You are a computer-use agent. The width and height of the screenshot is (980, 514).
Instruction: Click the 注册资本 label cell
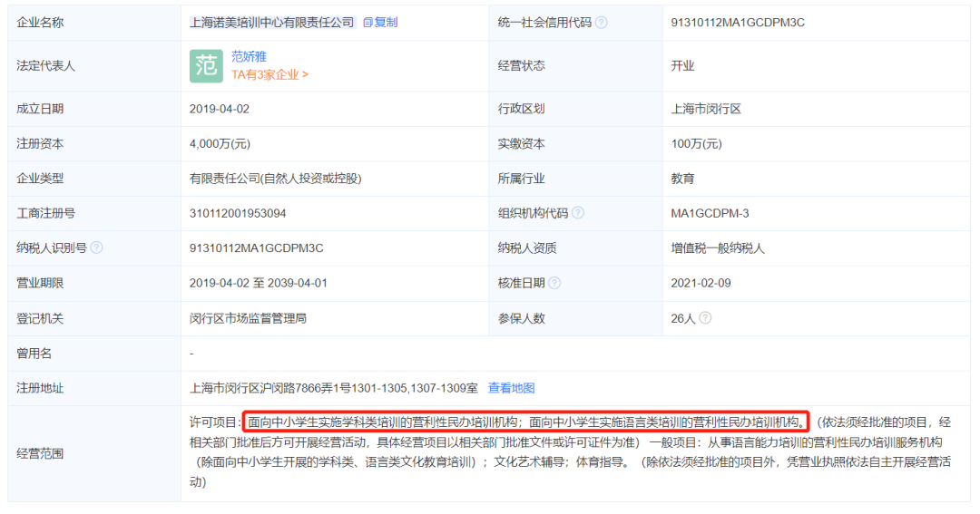tap(94, 144)
